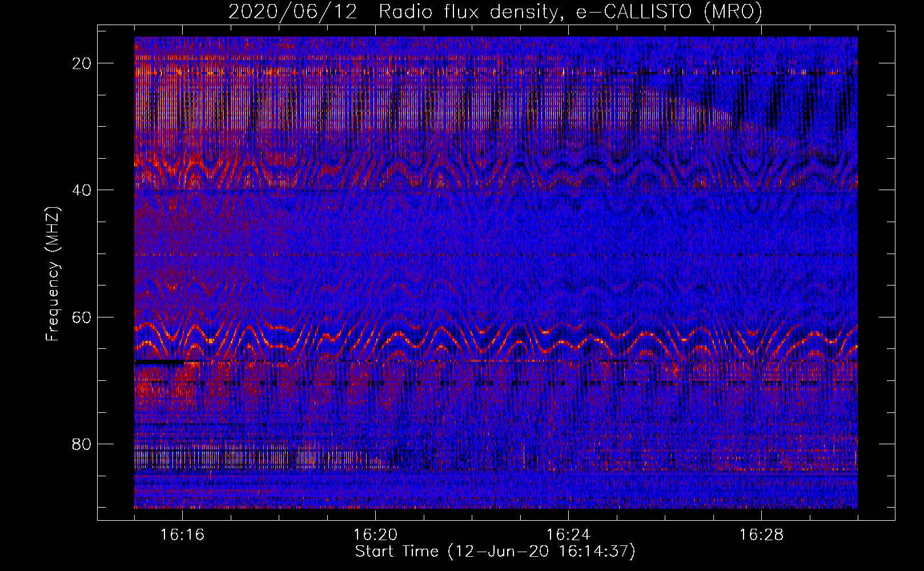Click the 20 MHz y-axis tick label
The width and height of the screenshot is (924, 571).
tap(82, 63)
